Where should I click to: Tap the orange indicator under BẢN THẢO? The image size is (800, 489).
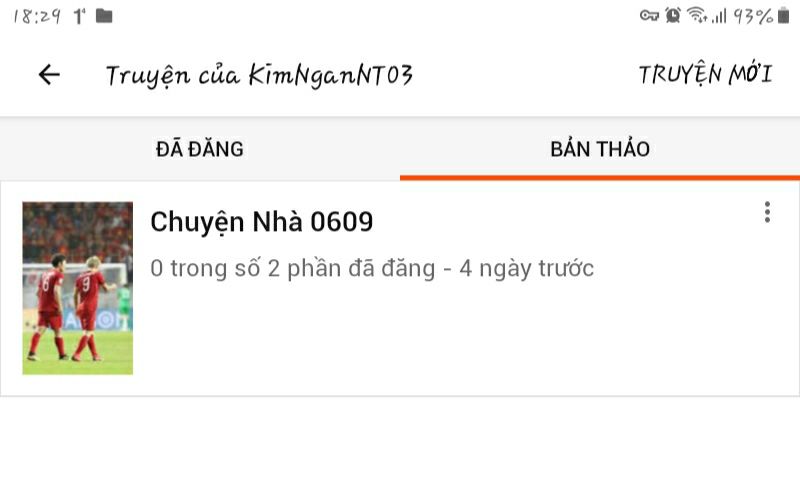coord(600,178)
